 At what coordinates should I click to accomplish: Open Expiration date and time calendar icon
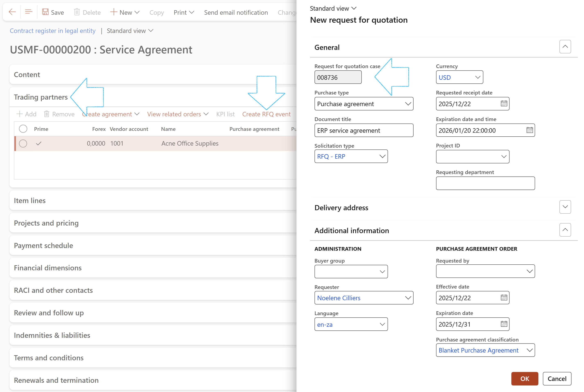click(x=530, y=130)
